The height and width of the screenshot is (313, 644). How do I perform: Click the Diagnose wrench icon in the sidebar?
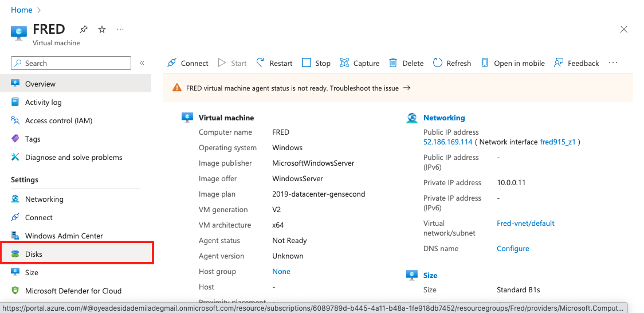tap(15, 157)
